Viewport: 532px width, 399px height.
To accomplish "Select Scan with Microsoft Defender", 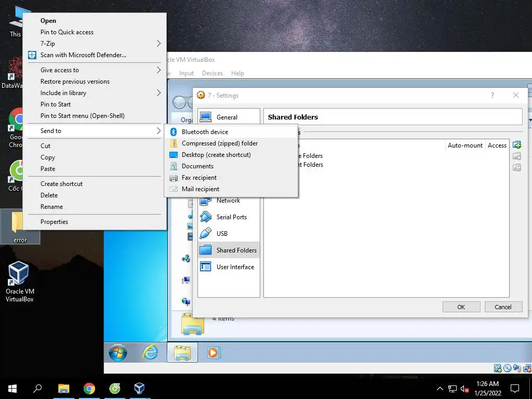I will [95, 55].
